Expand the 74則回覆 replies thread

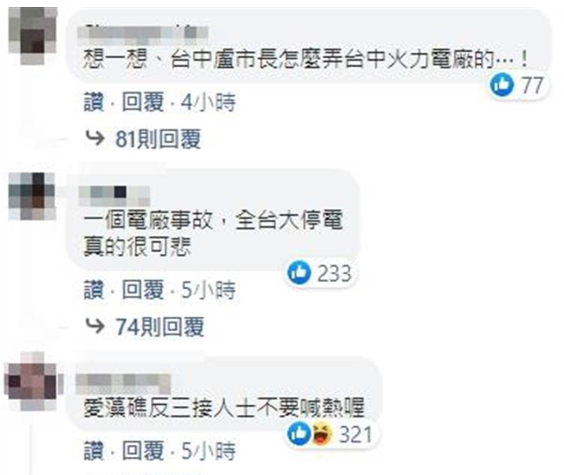160,327
